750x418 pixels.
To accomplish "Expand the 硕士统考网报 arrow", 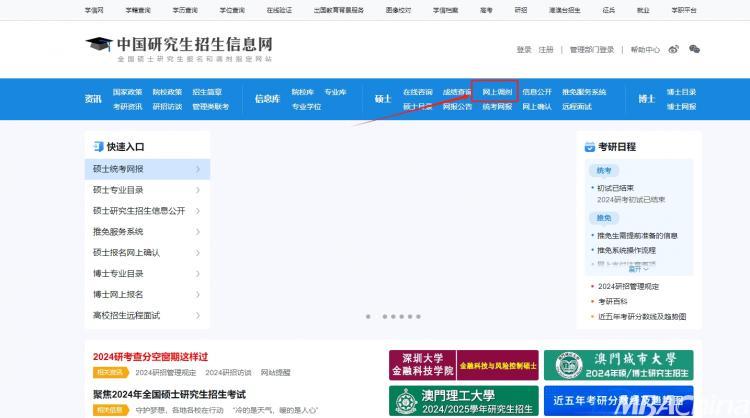I will [x=198, y=169].
